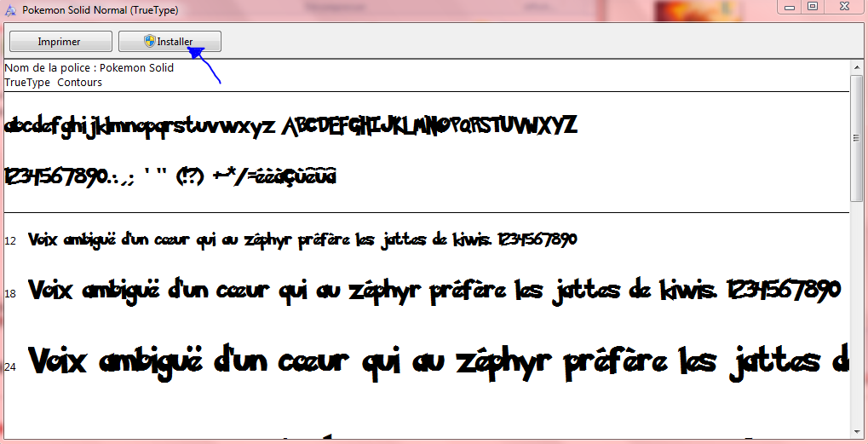This screenshot has width=868, height=444.
Task: Close the Pokemon Solid Normal window
Action: pyautogui.click(x=844, y=7)
